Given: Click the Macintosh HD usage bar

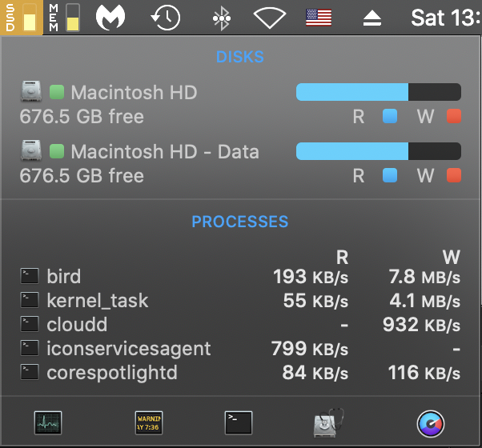Looking at the screenshot, I should tap(378, 92).
